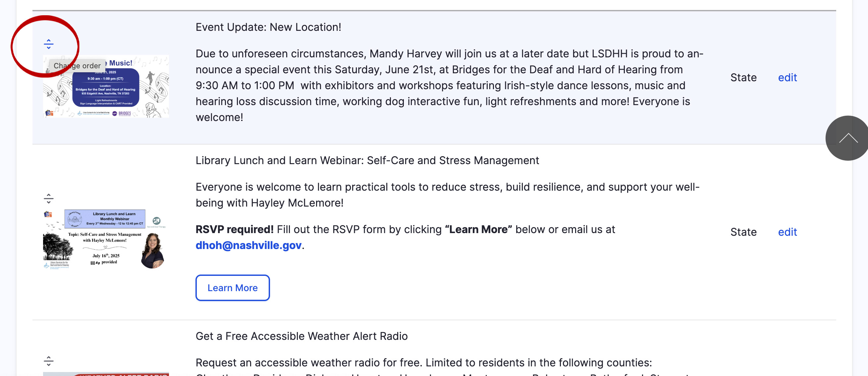This screenshot has width=868, height=376.
Task: Click the State label in the Library webinar row
Action: click(743, 232)
